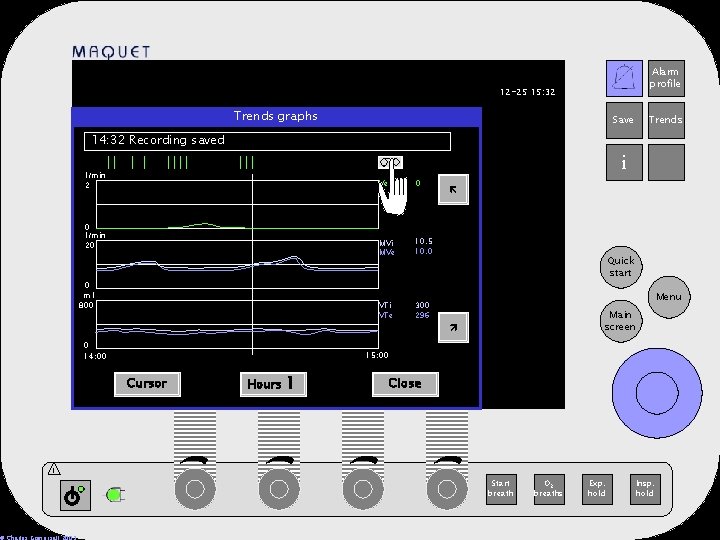Viewport: 720px width, 540px height.
Task: Click the third direct access knob
Action: coord(363,489)
